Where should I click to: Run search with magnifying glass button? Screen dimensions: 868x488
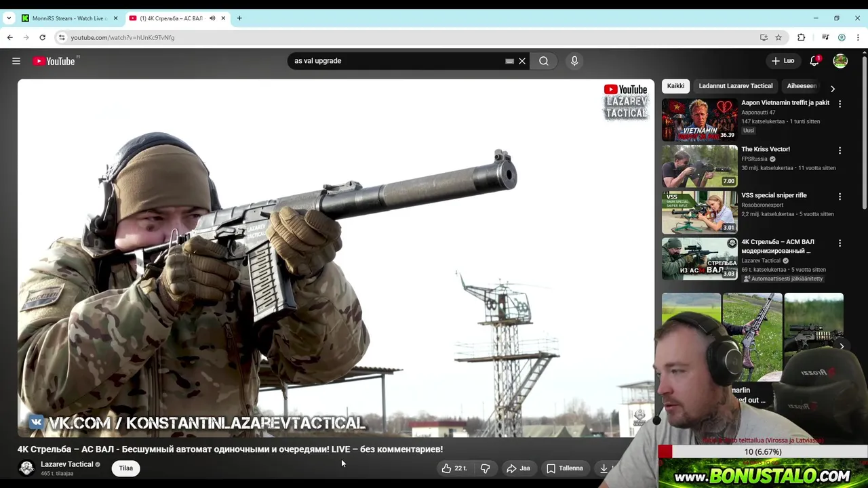click(x=544, y=61)
